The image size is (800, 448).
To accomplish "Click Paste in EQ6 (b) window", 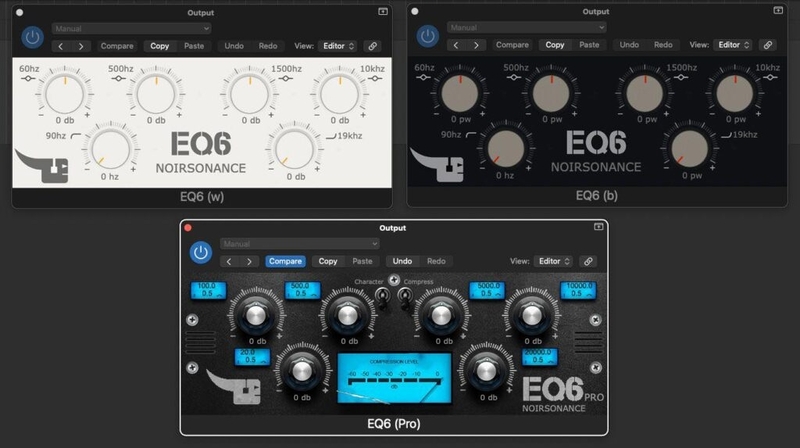I will click(x=589, y=45).
